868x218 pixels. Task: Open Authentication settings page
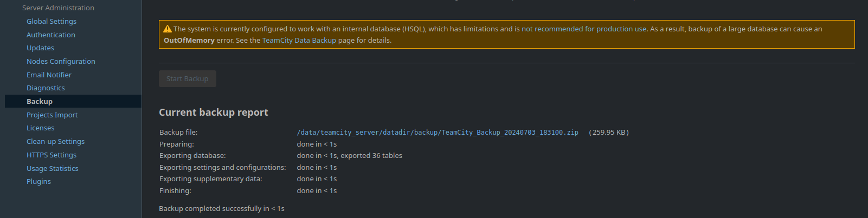[x=51, y=35]
